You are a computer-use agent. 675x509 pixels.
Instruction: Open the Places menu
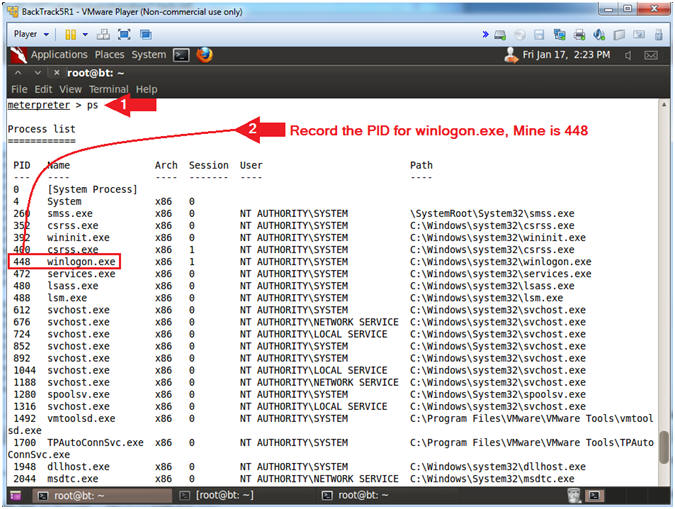click(109, 55)
